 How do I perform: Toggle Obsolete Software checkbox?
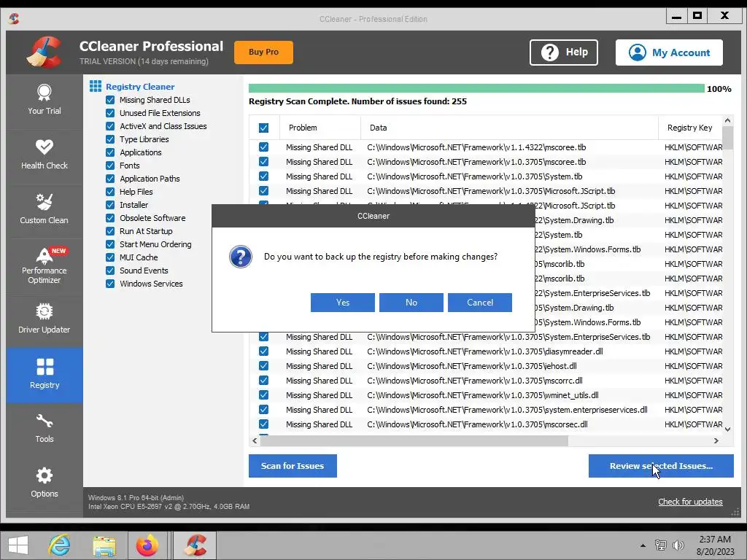point(110,217)
